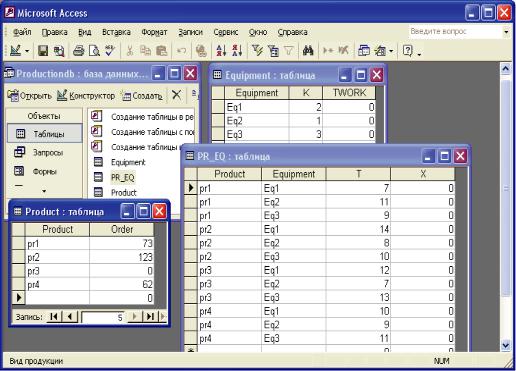The width and height of the screenshot is (516, 371).
Task: Click the K column header in Equipment table
Action: point(306,93)
